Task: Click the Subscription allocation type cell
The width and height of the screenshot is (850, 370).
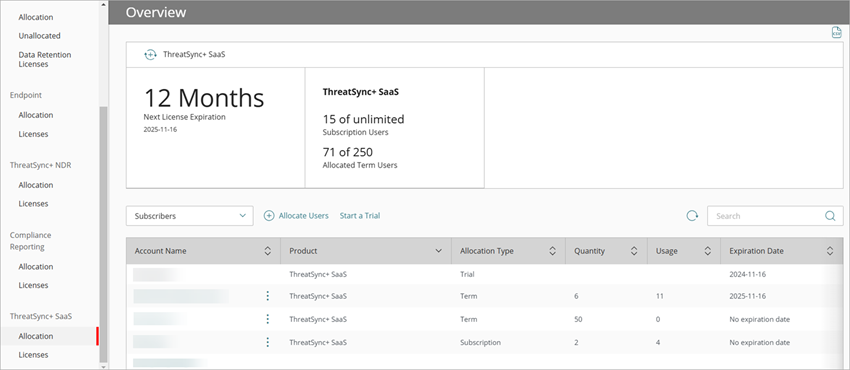Action: (x=480, y=342)
